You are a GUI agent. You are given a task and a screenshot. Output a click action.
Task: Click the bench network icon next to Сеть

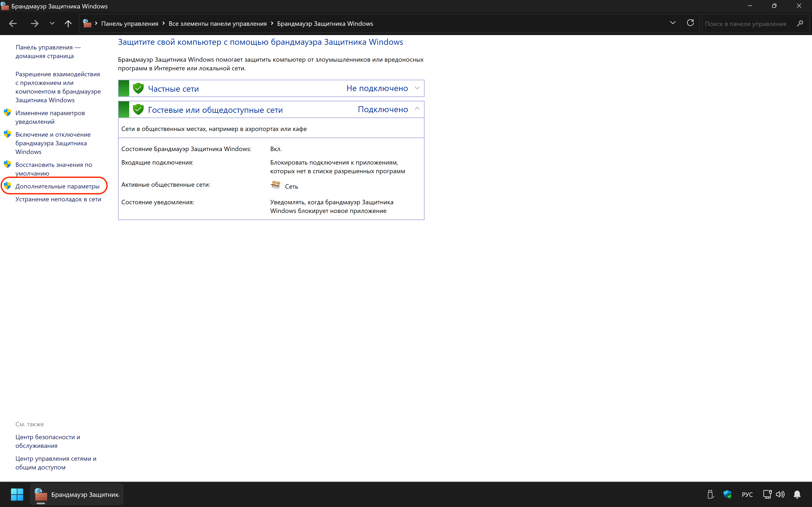coord(275,185)
